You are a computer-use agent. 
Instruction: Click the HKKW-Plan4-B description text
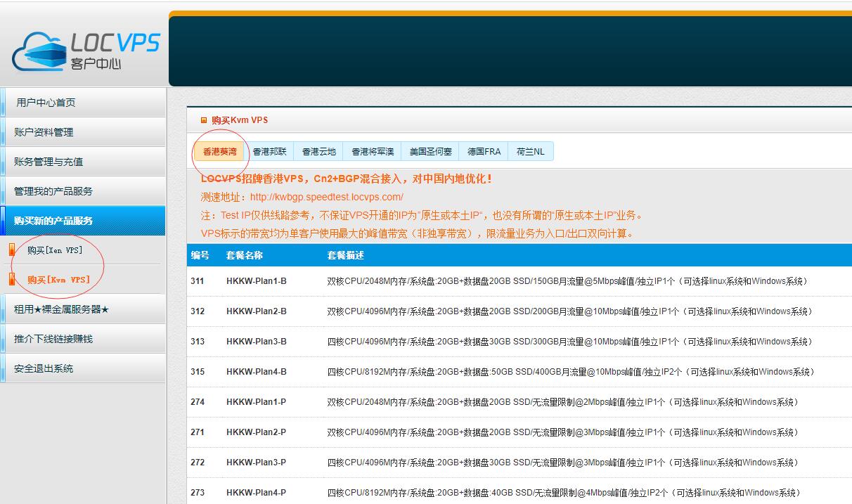pos(571,372)
